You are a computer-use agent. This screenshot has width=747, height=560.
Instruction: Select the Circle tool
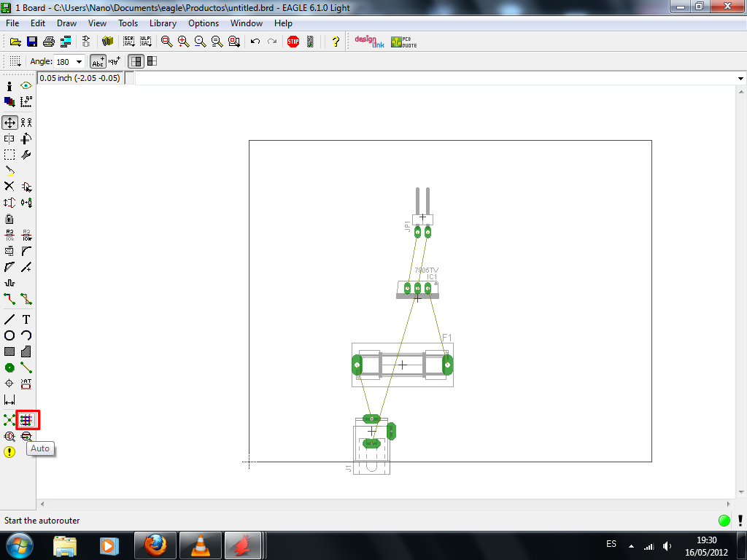coord(9,335)
